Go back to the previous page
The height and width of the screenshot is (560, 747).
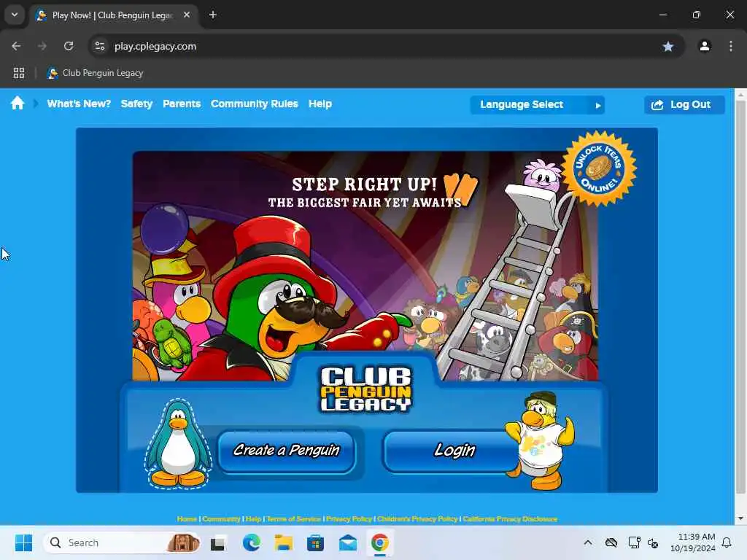click(x=16, y=46)
